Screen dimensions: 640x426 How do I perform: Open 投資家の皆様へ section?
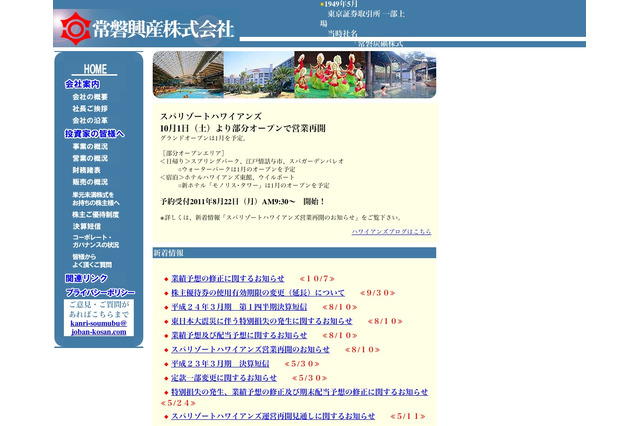tap(94, 134)
